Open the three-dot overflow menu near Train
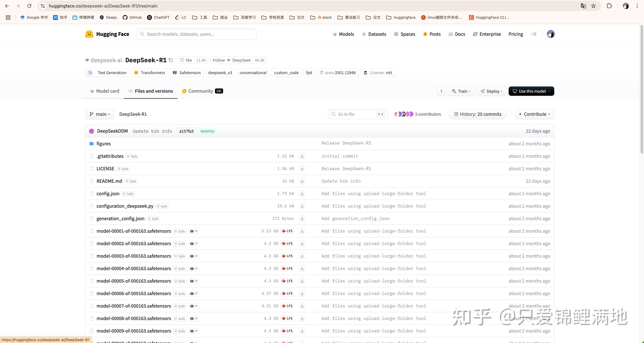This screenshot has width=644, height=343. (441, 91)
